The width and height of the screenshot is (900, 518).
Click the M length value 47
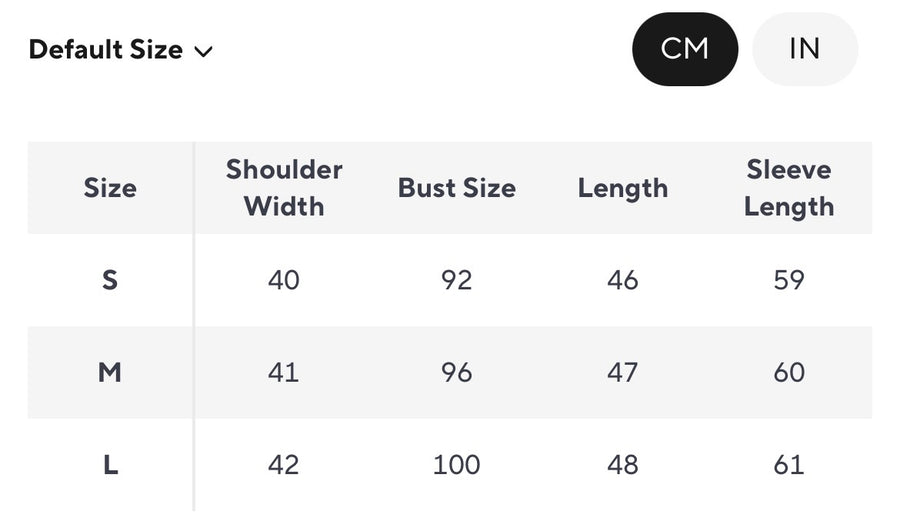click(x=623, y=373)
